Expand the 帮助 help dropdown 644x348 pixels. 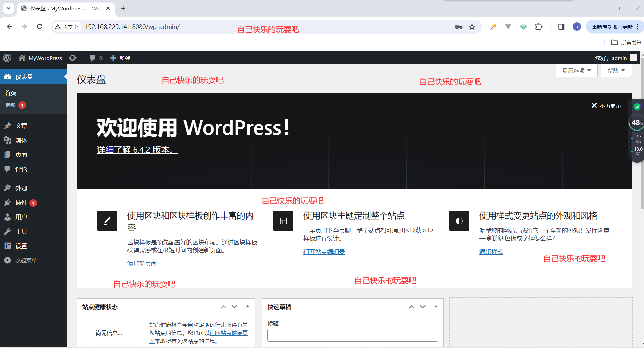616,71
